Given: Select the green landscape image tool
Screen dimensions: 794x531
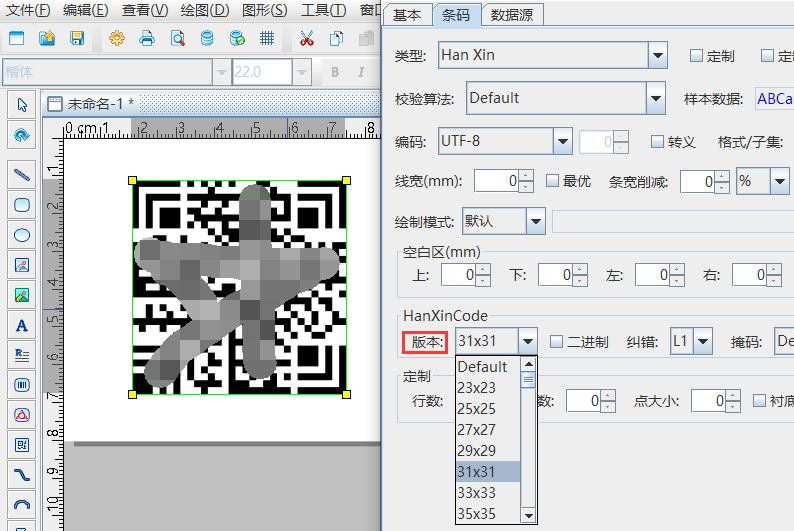Looking at the screenshot, I should click(22, 295).
